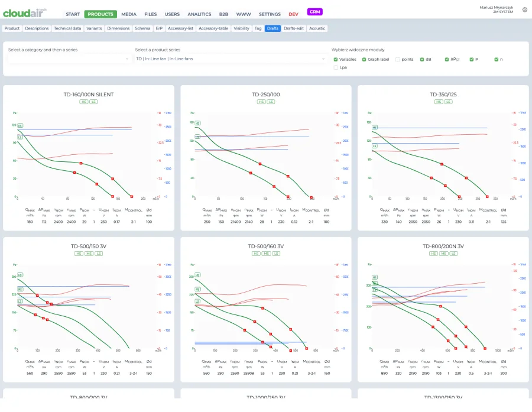Toggle HS badge under TD-160/100N SILENT title
532x412 pixels.
coord(84,102)
